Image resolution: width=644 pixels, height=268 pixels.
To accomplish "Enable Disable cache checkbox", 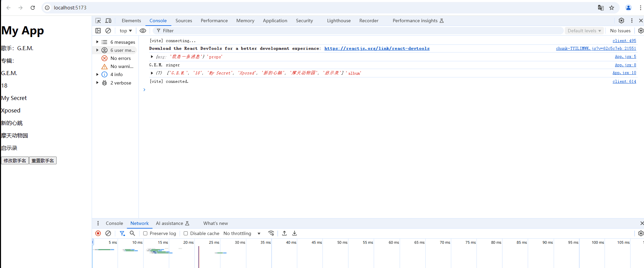I will click(x=186, y=233).
